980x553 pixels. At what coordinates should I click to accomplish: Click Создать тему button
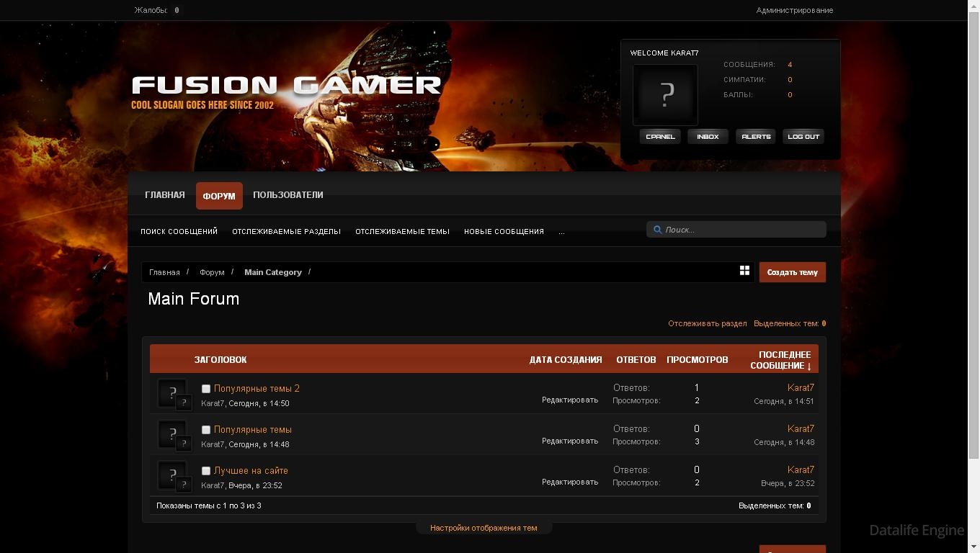pos(793,272)
